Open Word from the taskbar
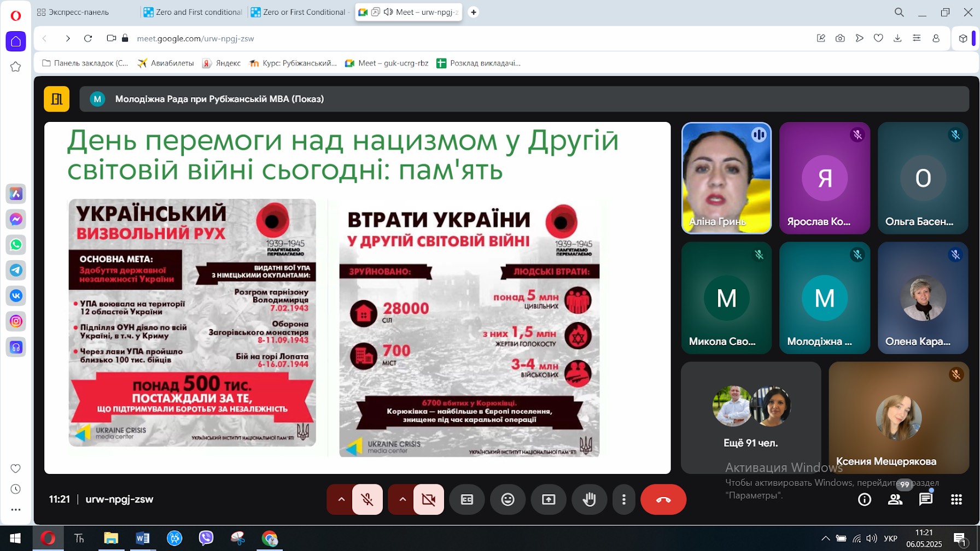980x551 pixels. [142, 538]
